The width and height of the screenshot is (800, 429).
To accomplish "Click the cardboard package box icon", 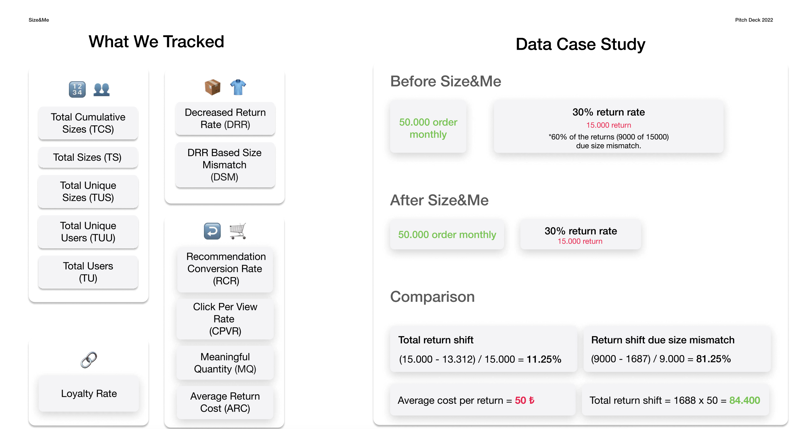I will point(213,87).
